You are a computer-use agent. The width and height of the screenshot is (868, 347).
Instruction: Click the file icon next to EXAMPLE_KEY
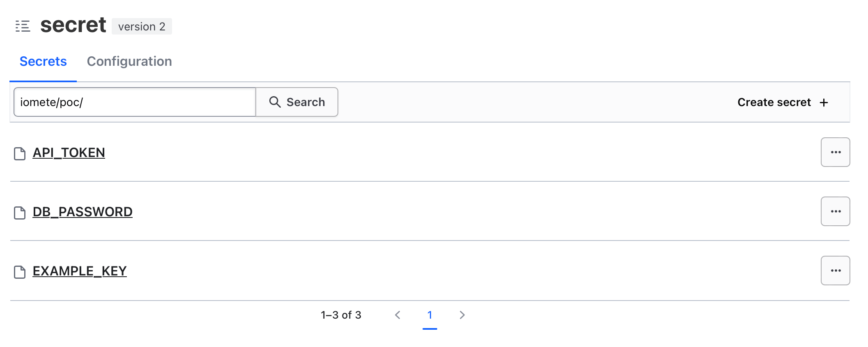[x=20, y=272]
